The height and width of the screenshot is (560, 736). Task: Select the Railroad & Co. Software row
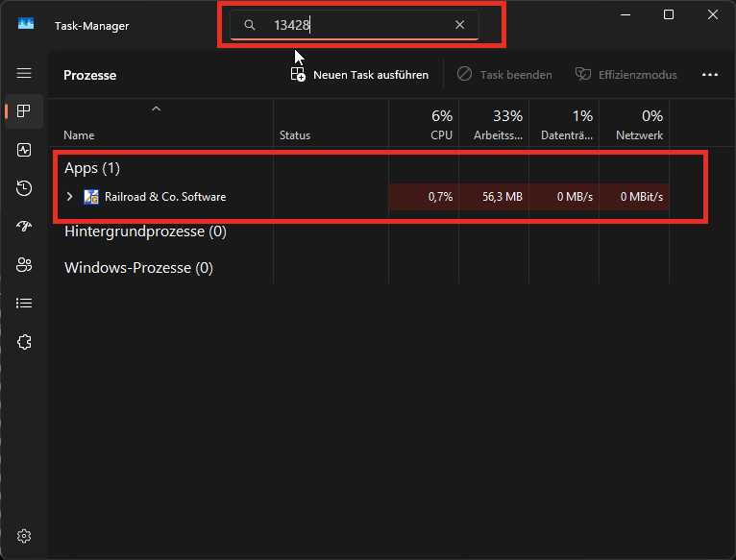[x=165, y=197]
